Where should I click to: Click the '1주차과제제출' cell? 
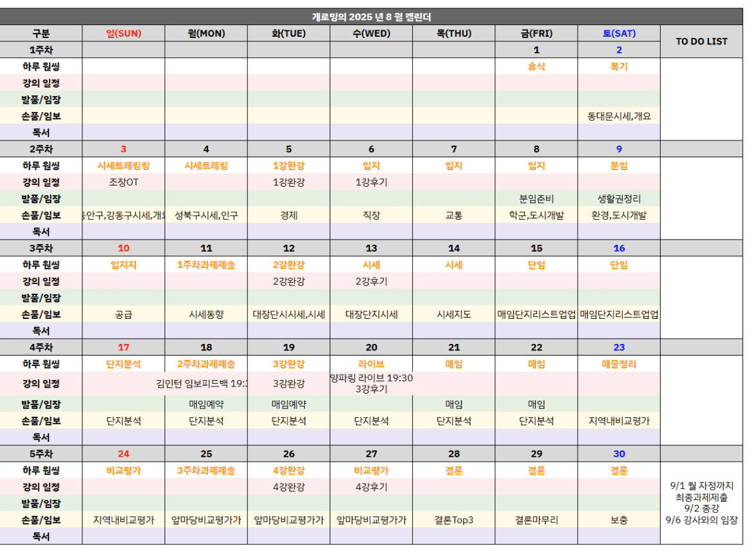point(206,265)
